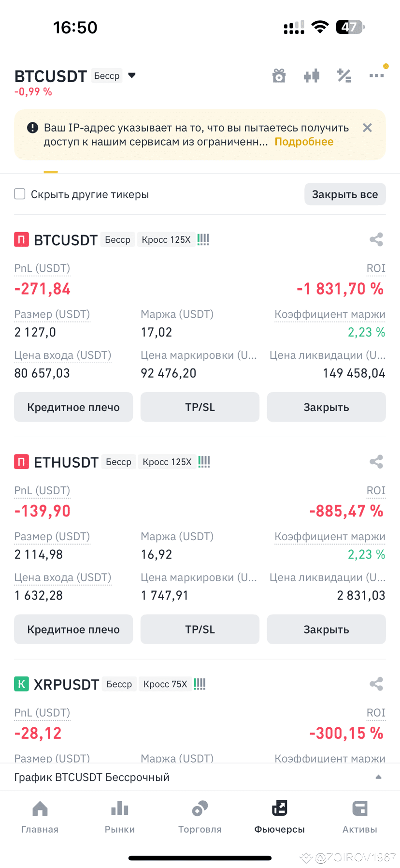Open the gift rewards icon
The height and width of the screenshot is (868, 400).
279,75
